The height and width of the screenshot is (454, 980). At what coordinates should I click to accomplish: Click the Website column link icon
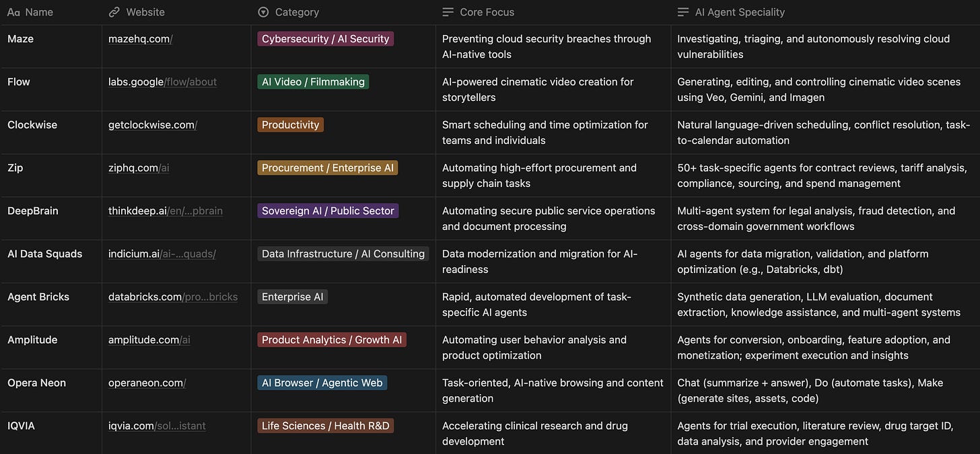114,12
